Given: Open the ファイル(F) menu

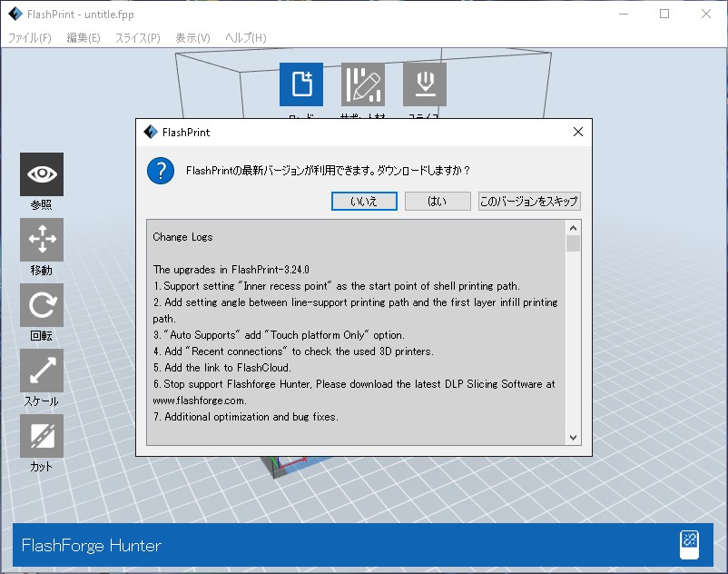Looking at the screenshot, I should [30, 38].
